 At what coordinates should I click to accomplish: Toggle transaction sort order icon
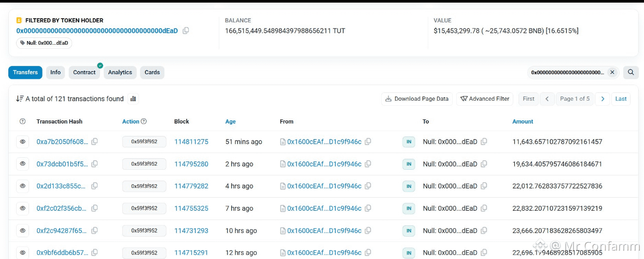(x=20, y=99)
